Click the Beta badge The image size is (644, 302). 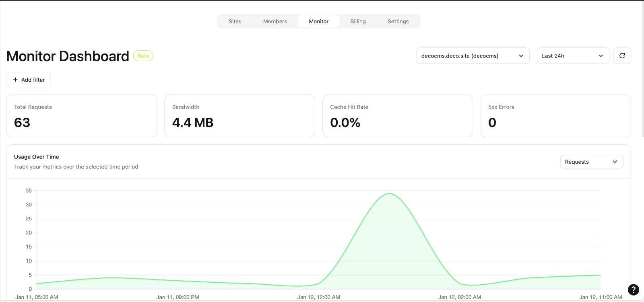tap(143, 56)
